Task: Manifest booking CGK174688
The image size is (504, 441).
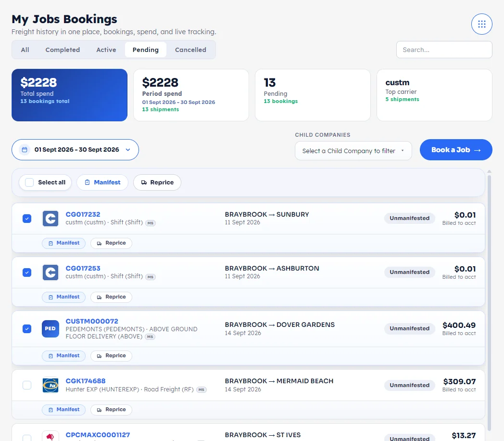Action: [63, 410]
